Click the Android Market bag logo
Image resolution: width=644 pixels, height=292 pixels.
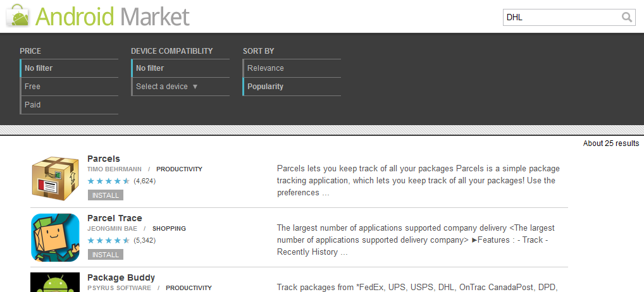[x=18, y=15]
